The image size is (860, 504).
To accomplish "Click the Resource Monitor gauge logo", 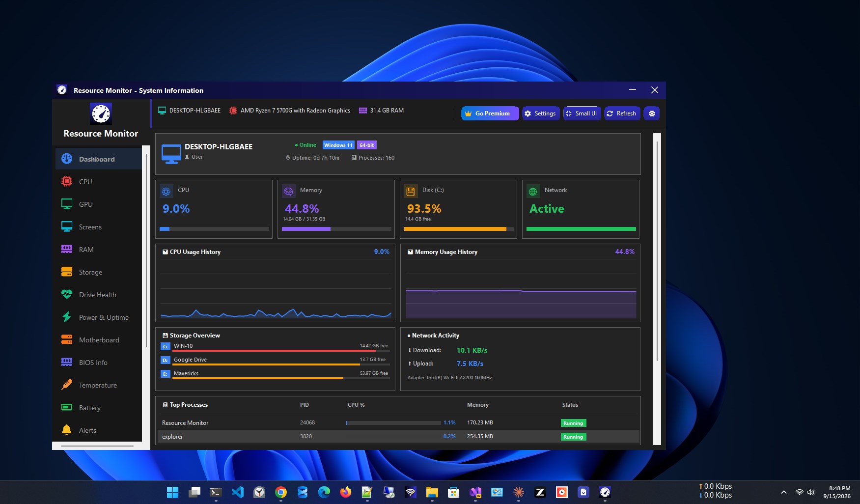I will tap(101, 113).
